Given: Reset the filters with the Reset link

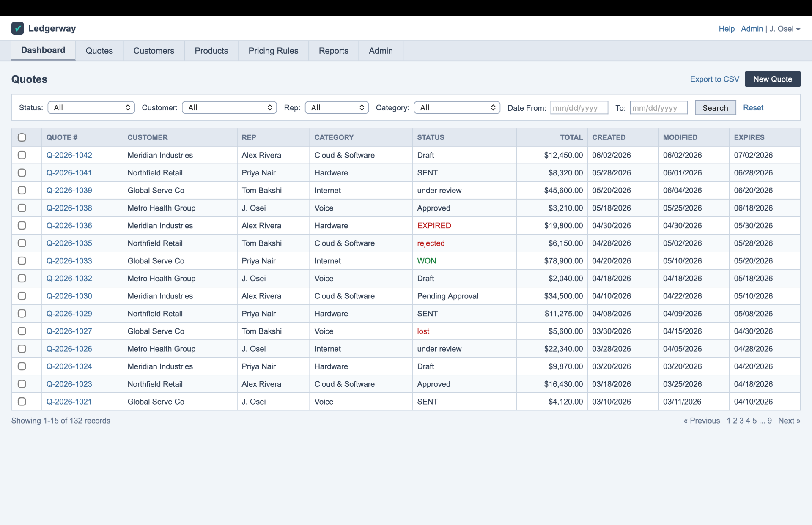Looking at the screenshot, I should click(753, 108).
